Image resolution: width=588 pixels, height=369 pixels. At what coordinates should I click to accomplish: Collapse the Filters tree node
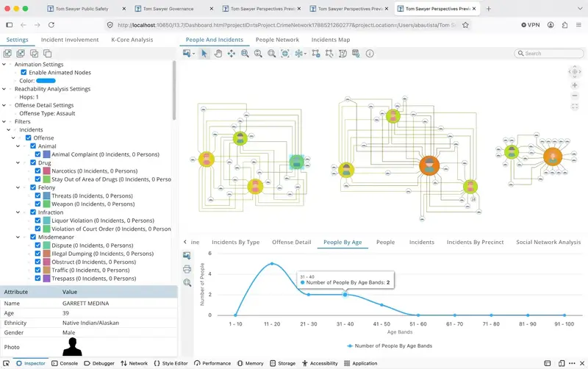point(4,121)
